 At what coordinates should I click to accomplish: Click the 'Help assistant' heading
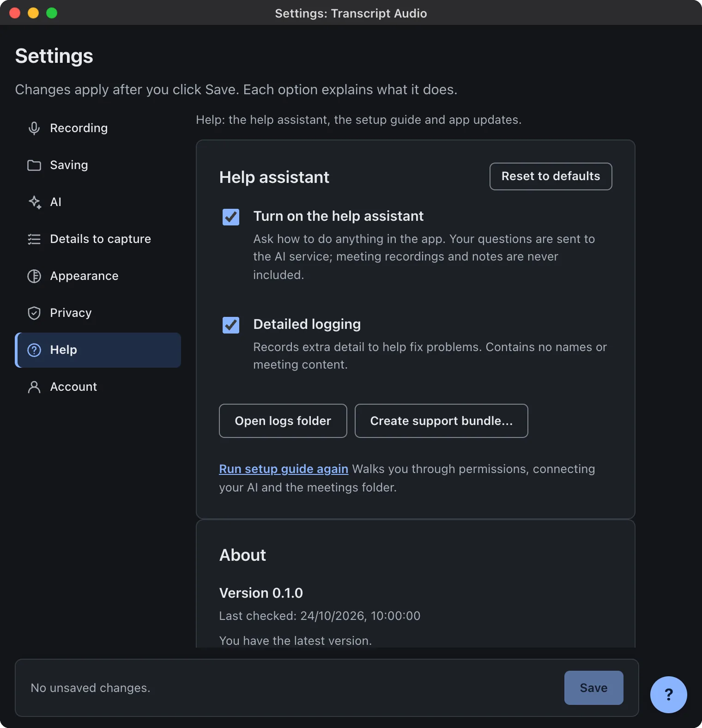pyautogui.click(x=274, y=177)
